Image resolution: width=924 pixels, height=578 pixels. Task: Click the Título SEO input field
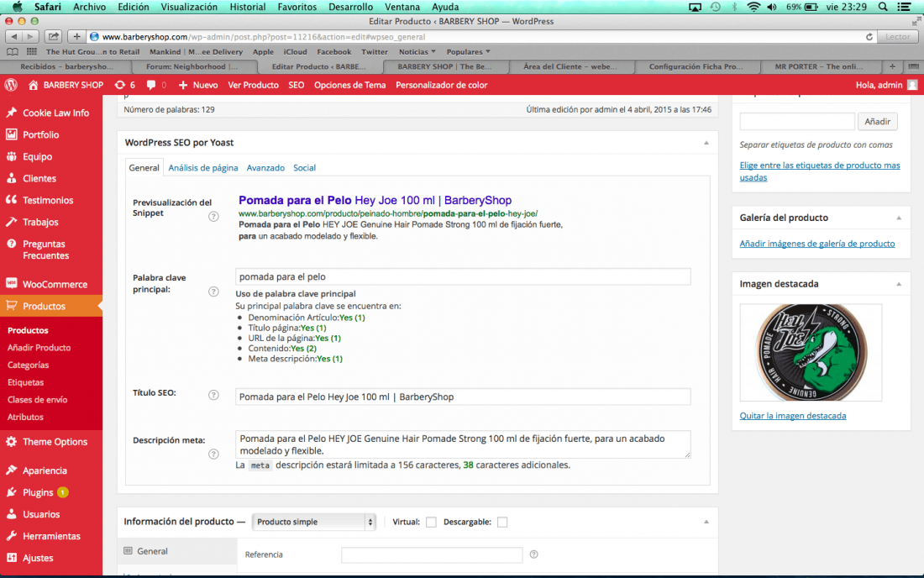pyautogui.click(x=463, y=397)
